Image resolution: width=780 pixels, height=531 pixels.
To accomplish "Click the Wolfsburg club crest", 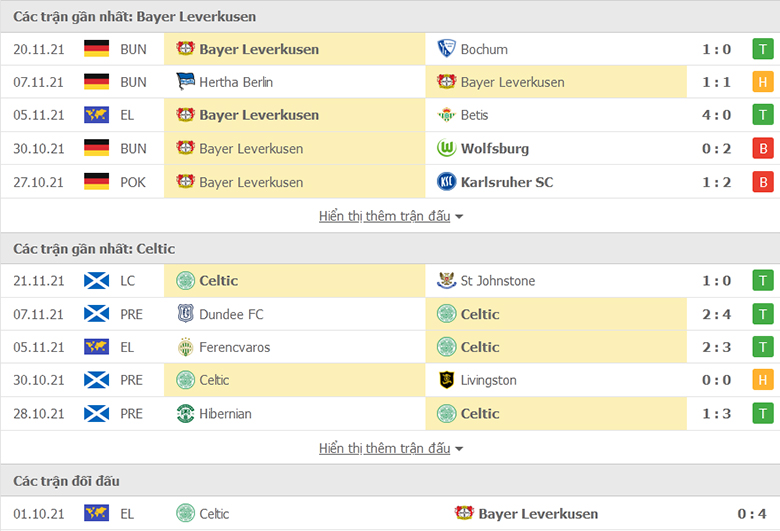I will pos(446,148).
